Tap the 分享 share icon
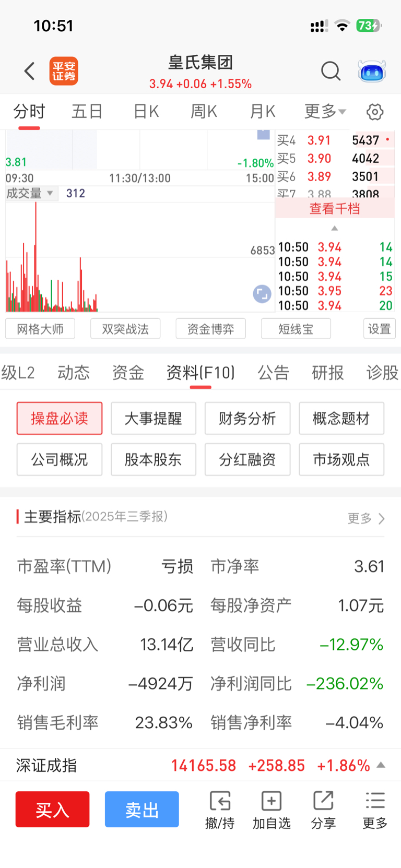Screen dimensions: 401x868 (x=323, y=801)
